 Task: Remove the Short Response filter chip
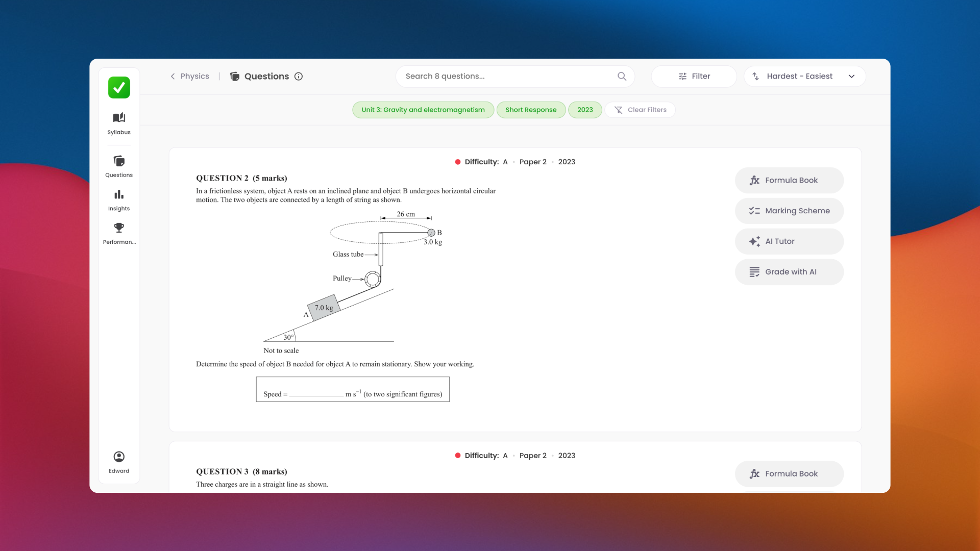point(531,110)
